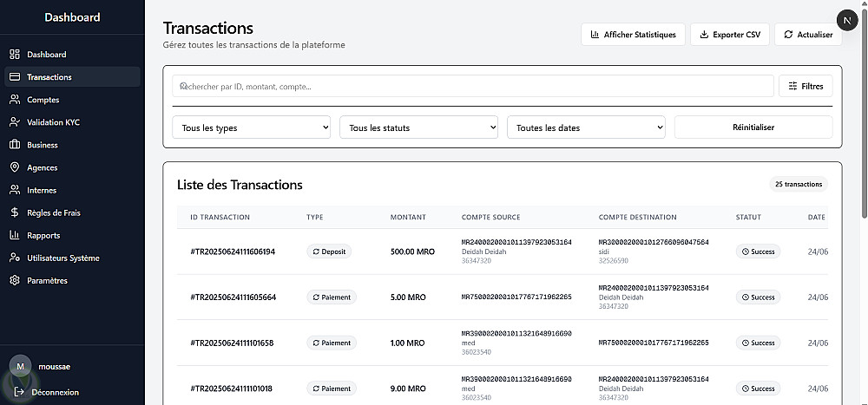The width and height of the screenshot is (868, 405).
Task: Open the Tous les statuts dropdown
Action: pos(418,127)
